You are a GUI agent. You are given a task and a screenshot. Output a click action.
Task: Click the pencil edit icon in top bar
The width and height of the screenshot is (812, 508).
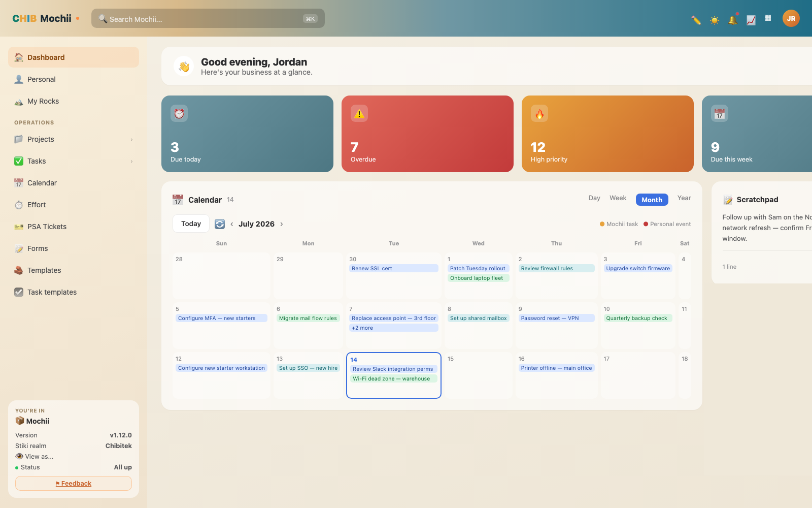pyautogui.click(x=696, y=20)
